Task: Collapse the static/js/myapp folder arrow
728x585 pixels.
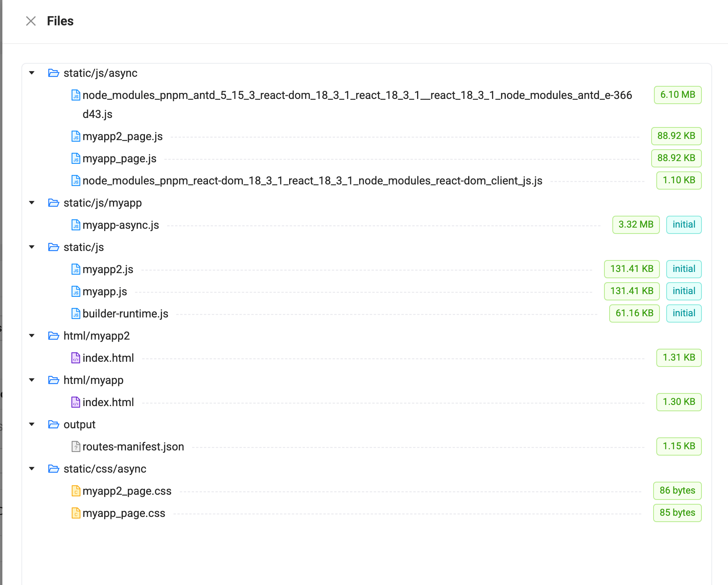Action: [x=32, y=203]
